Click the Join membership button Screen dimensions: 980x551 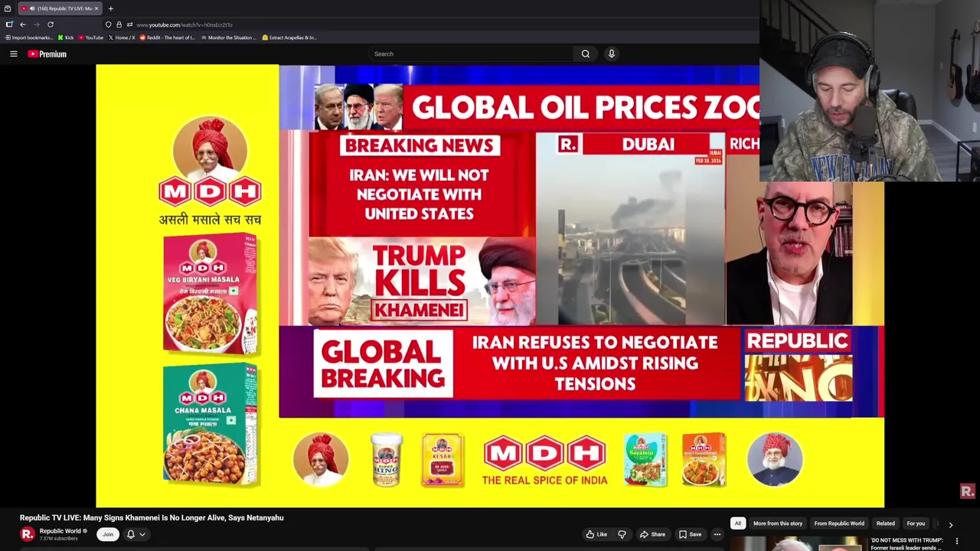(108, 534)
